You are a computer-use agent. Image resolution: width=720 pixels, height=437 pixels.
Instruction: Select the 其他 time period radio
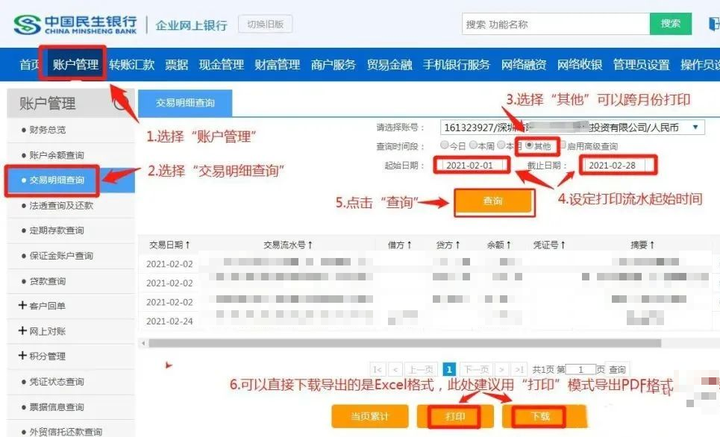point(529,145)
